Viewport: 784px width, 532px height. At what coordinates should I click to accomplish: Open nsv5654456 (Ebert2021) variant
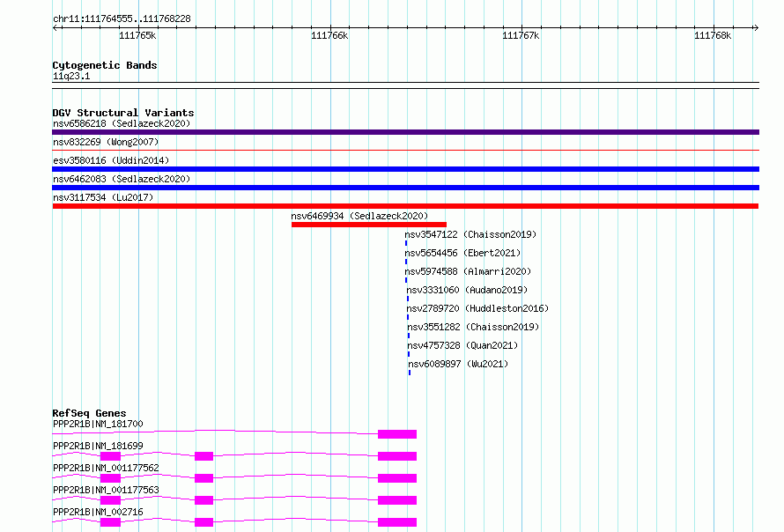click(462, 253)
